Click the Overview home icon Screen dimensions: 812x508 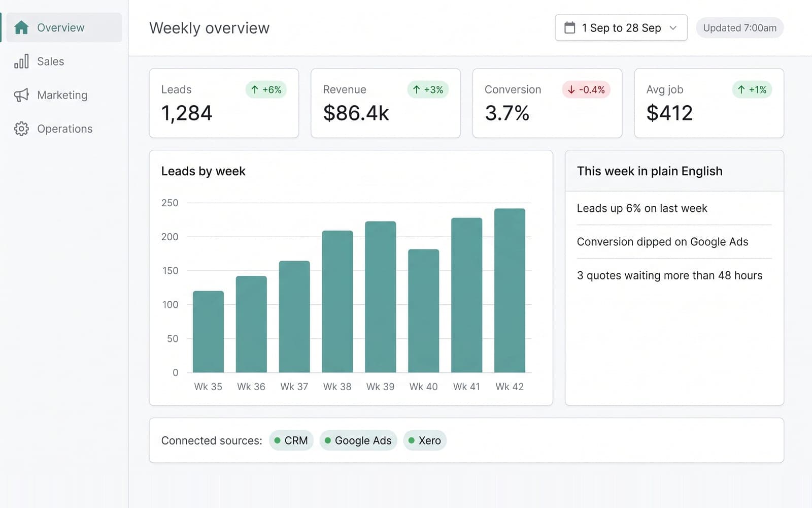21,27
